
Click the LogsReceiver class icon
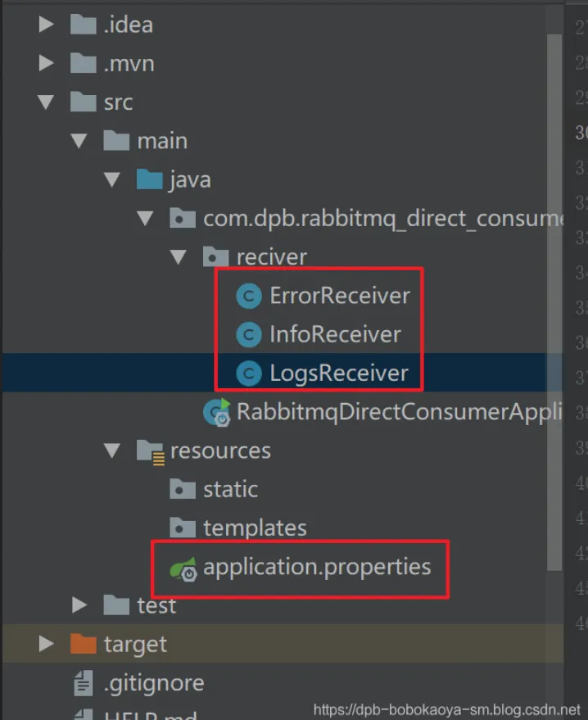pyautogui.click(x=249, y=374)
